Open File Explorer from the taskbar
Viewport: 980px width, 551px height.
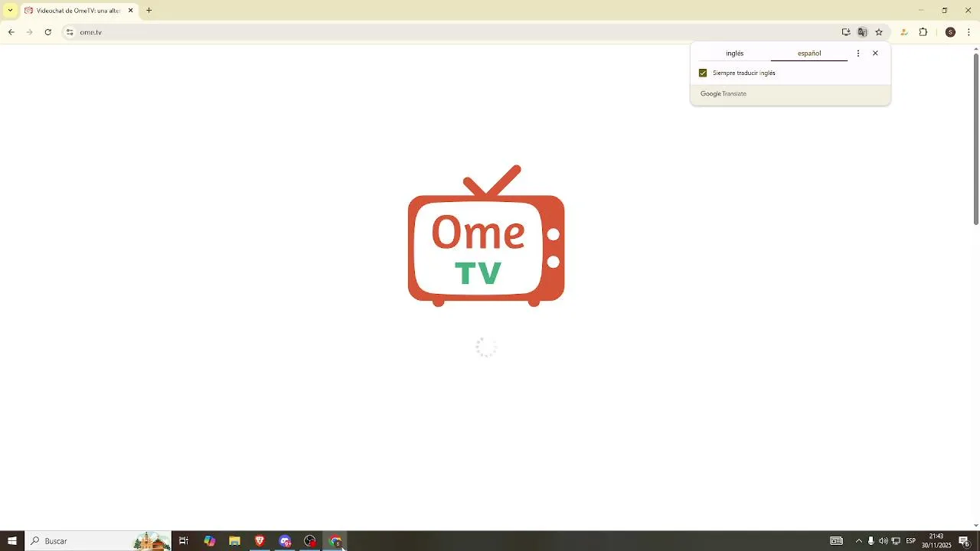point(235,541)
